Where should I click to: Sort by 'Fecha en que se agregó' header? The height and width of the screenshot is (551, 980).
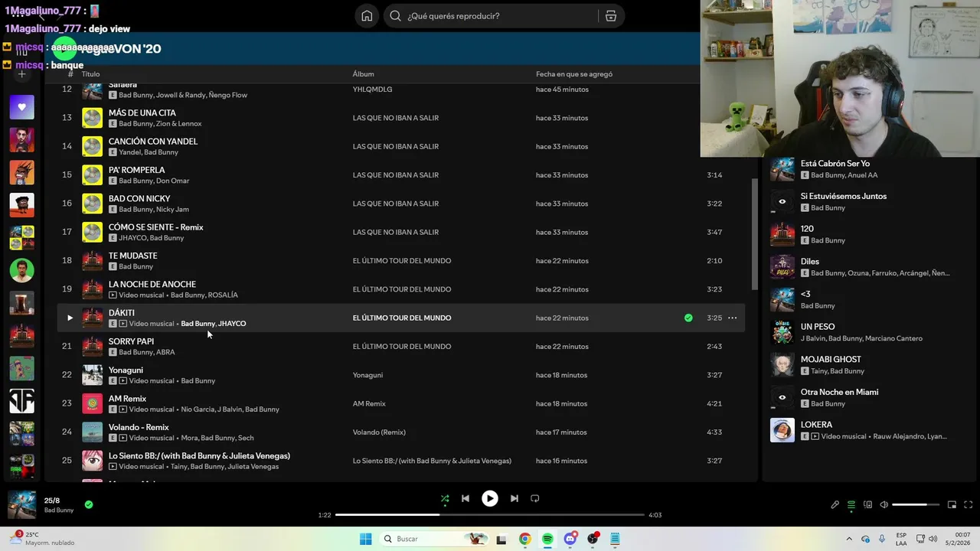point(574,74)
